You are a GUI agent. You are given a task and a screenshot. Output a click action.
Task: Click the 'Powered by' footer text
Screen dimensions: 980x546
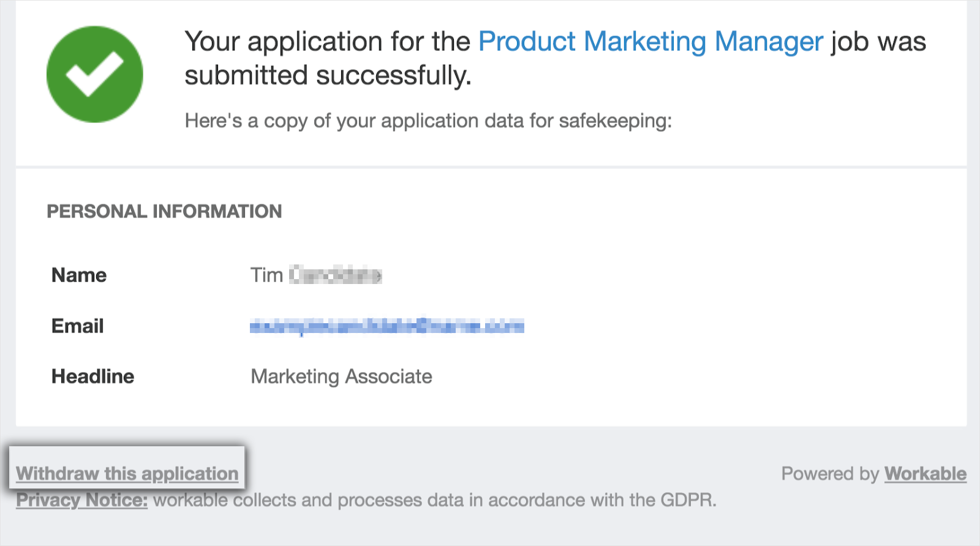click(829, 474)
